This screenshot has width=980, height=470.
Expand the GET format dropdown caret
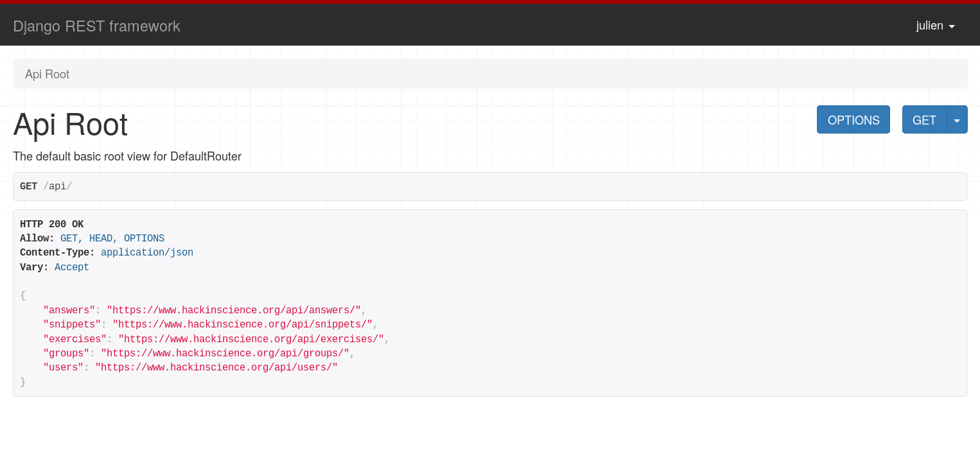tap(957, 120)
